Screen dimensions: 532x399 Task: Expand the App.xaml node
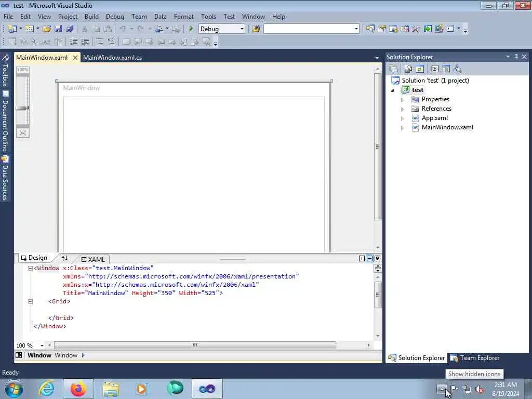click(x=403, y=118)
